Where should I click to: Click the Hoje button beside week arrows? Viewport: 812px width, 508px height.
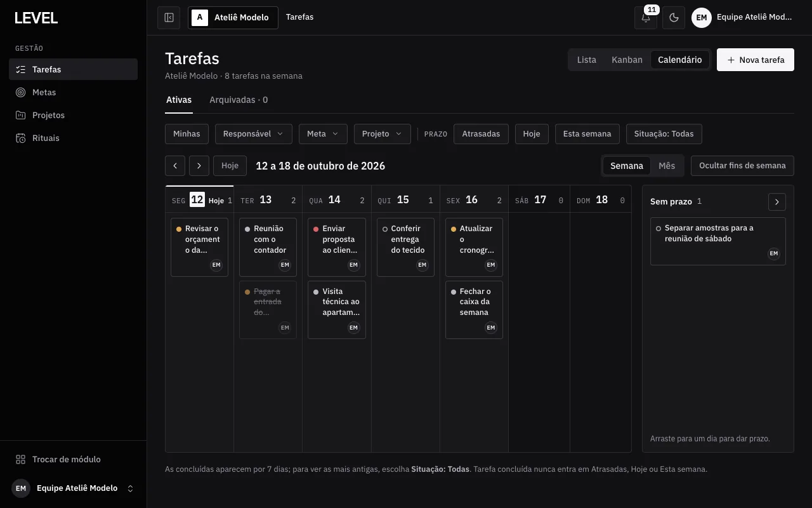click(x=230, y=166)
